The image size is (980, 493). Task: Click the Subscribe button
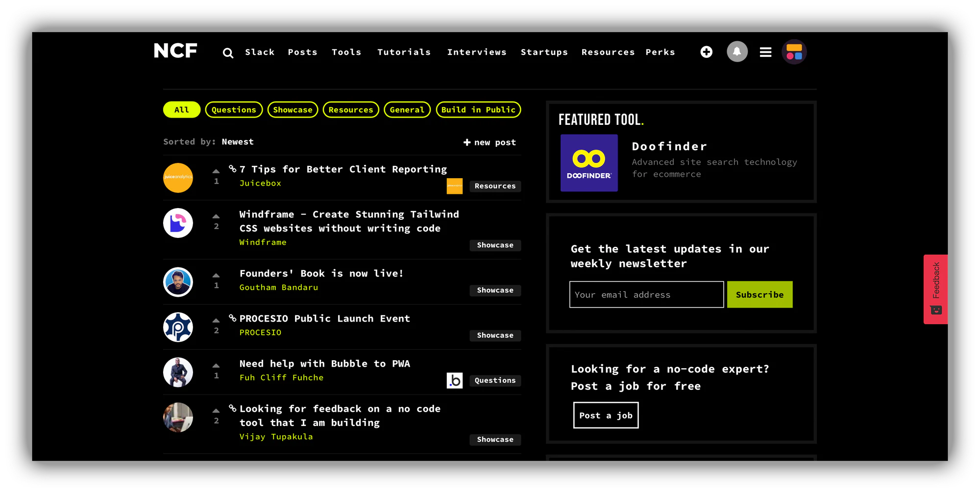pos(759,295)
